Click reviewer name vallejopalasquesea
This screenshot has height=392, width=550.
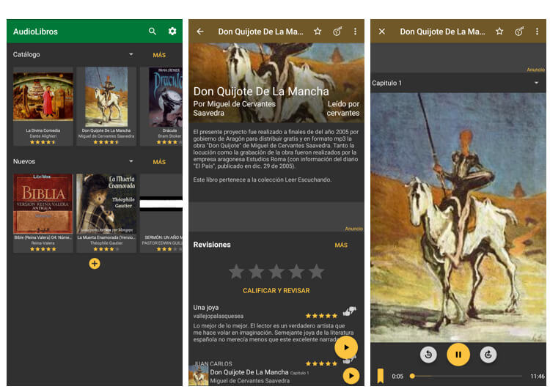click(x=219, y=316)
